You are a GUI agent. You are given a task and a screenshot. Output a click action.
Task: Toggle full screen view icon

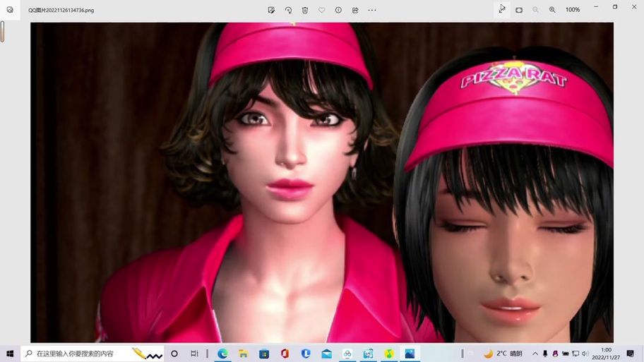point(502,9)
